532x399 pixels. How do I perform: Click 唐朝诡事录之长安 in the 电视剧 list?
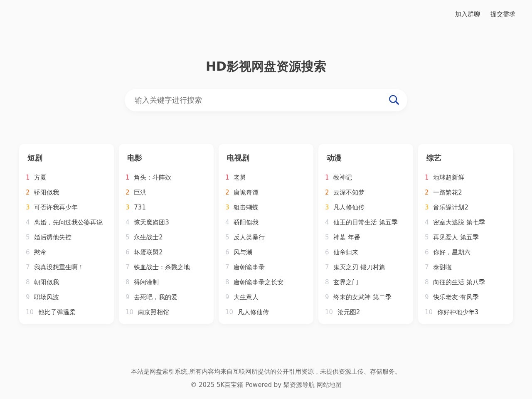click(258, 282)
